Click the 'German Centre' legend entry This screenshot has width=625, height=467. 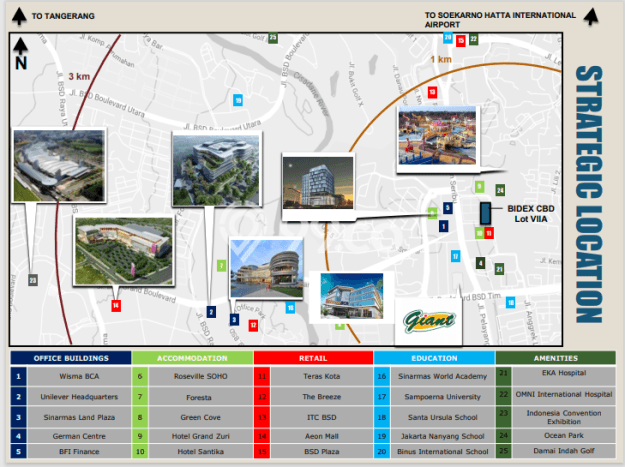(x=79, y=436)
